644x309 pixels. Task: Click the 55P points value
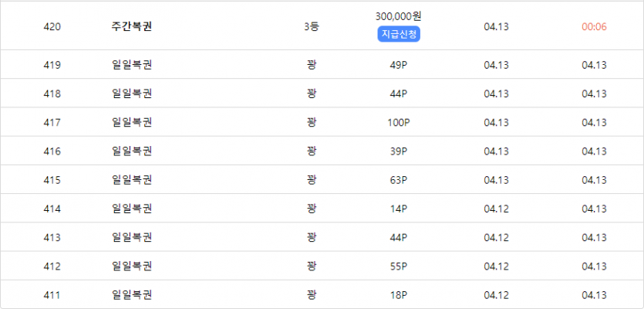point(399,267)
